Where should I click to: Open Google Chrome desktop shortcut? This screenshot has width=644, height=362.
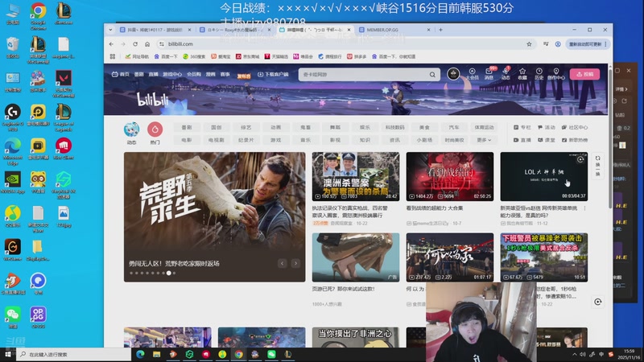[38, 15]
